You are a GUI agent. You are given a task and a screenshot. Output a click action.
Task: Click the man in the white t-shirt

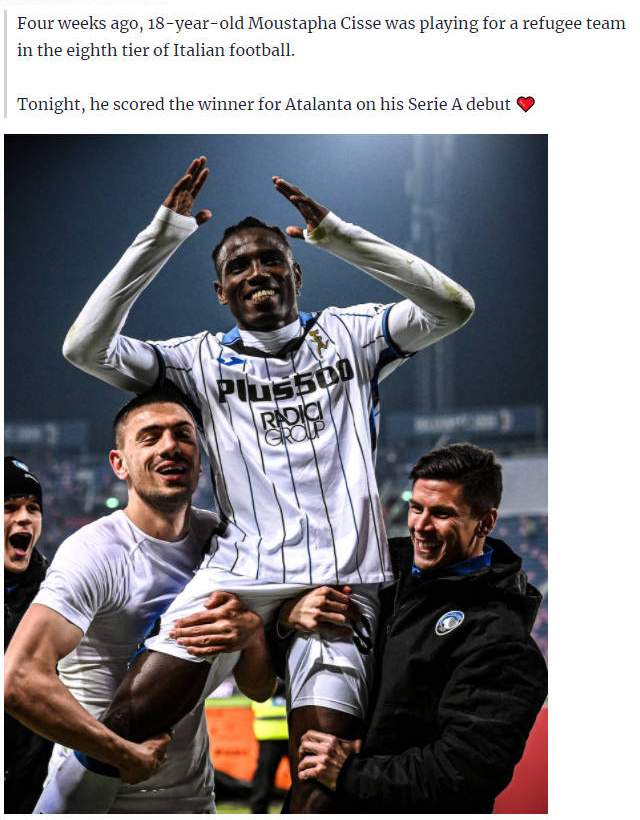click(x=125, y=601)
